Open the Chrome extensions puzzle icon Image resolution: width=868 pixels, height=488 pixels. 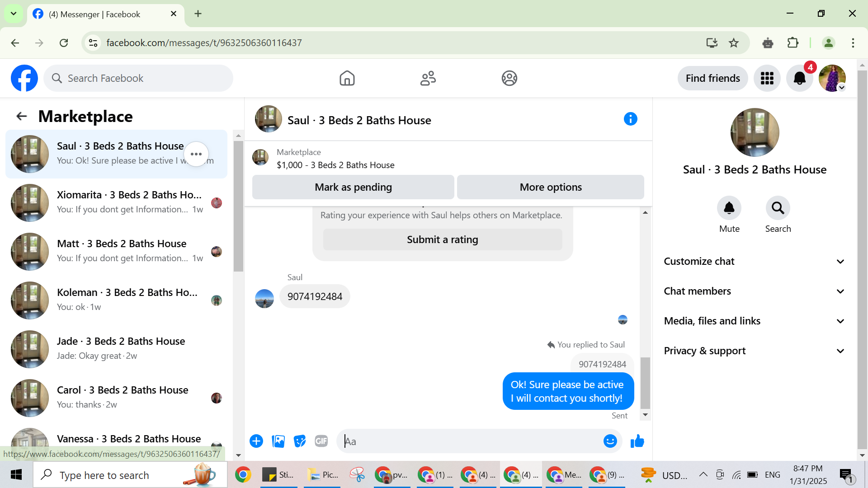[x=793, y=43]
